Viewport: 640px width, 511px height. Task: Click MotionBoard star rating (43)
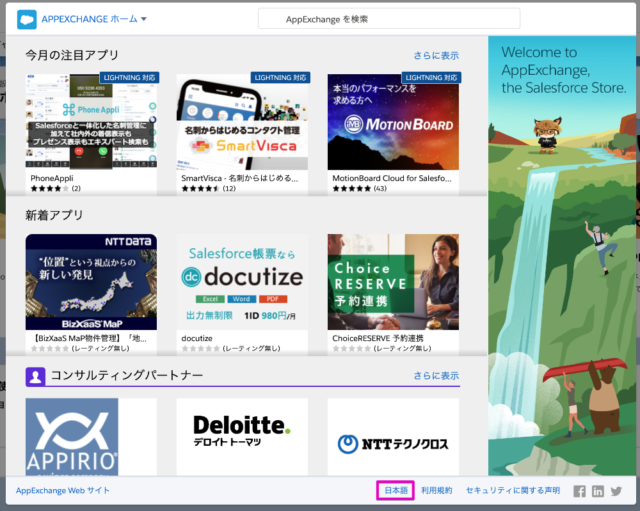click(360, 189)
